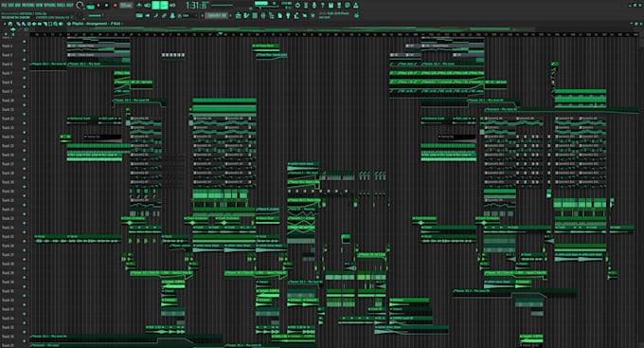Select the playlist Playback speaker tool
This screenshot has height=348, width=644.
point(61,24)
